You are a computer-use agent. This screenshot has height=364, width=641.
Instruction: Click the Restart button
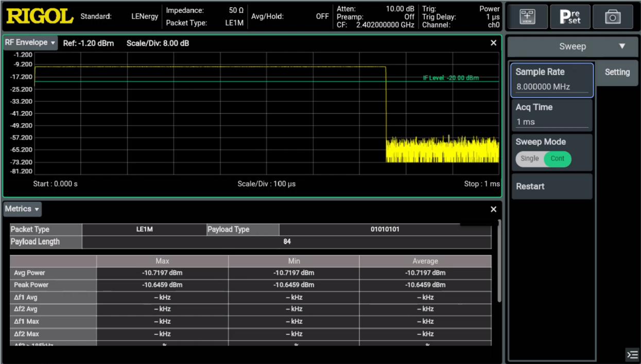coord(552,186)
